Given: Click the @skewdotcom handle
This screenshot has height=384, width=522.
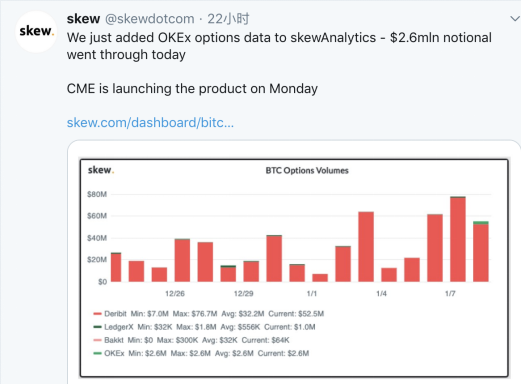Looking at the screenshot, I should click(150, 19).
